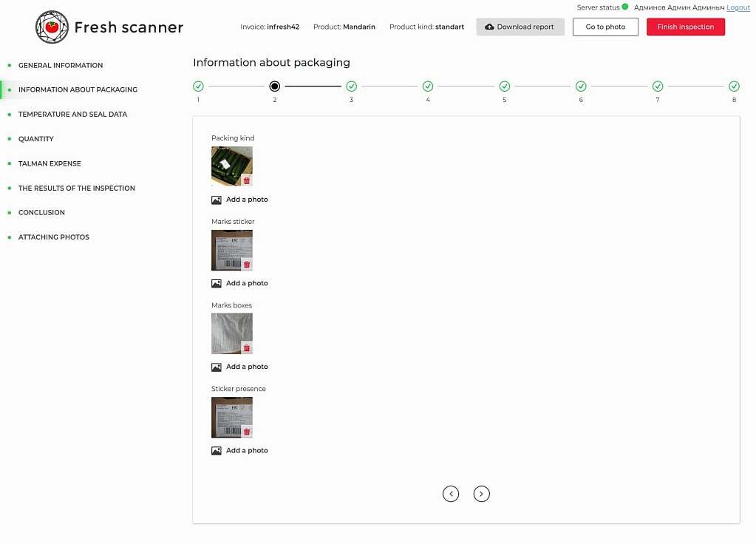Log out via the Logout link
This screenshot has width=756, height=544.
(738, 7)
